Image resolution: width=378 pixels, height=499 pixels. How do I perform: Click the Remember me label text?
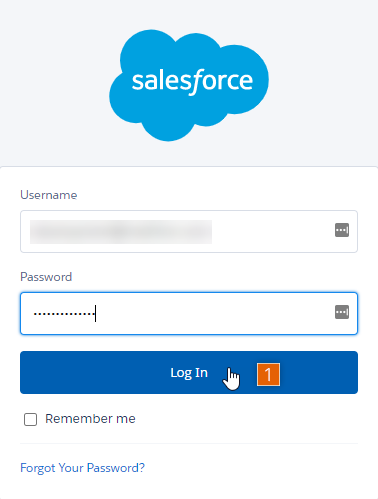pos(90,419)
